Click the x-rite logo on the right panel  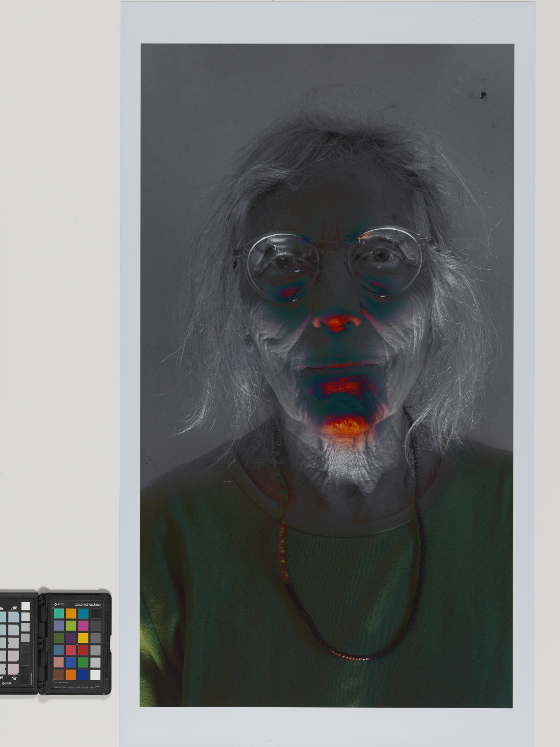click(59, 604)
